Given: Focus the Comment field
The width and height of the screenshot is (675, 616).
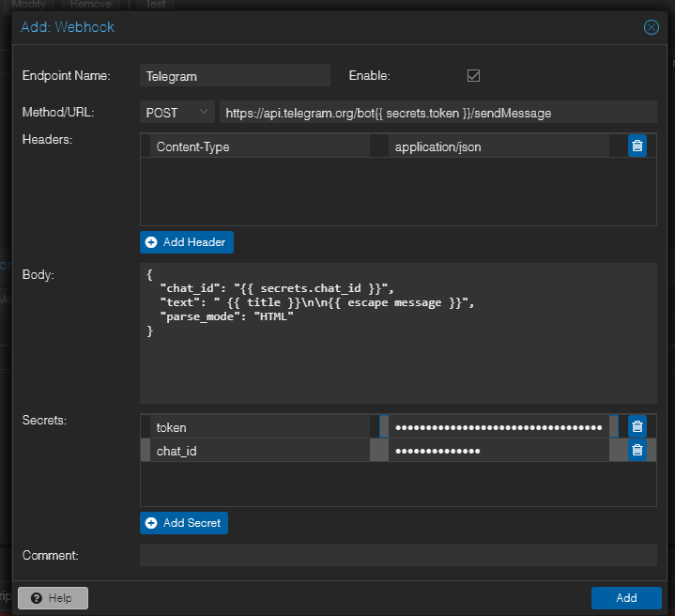Looking at the screenshot, I should click(x=398, y=555).
